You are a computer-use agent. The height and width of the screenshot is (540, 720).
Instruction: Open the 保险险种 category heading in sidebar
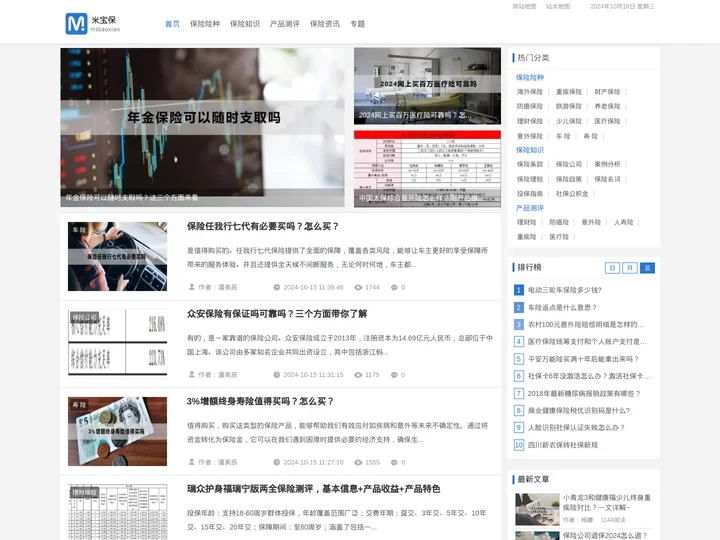(x=529, y=78)
